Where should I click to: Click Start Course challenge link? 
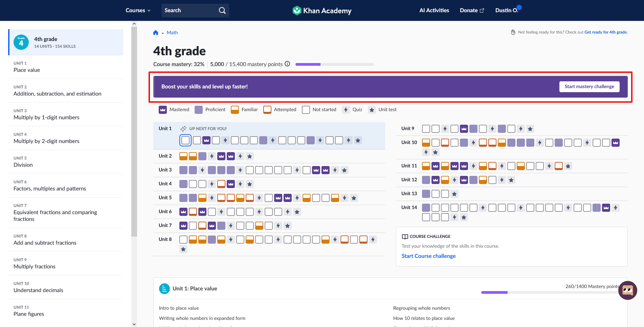[x=428, y=256]
